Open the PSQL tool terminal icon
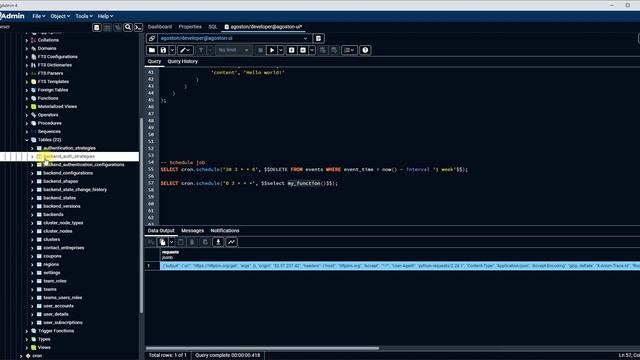 (138, 27)
